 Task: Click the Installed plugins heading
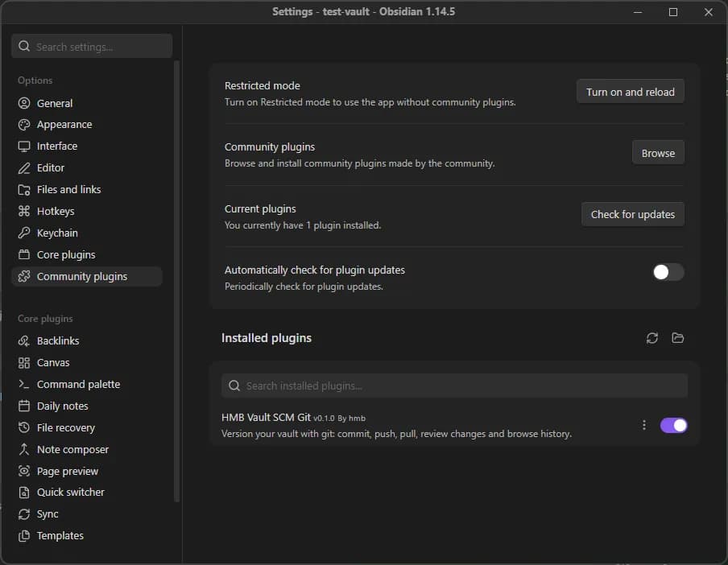(x=267, y=338)
